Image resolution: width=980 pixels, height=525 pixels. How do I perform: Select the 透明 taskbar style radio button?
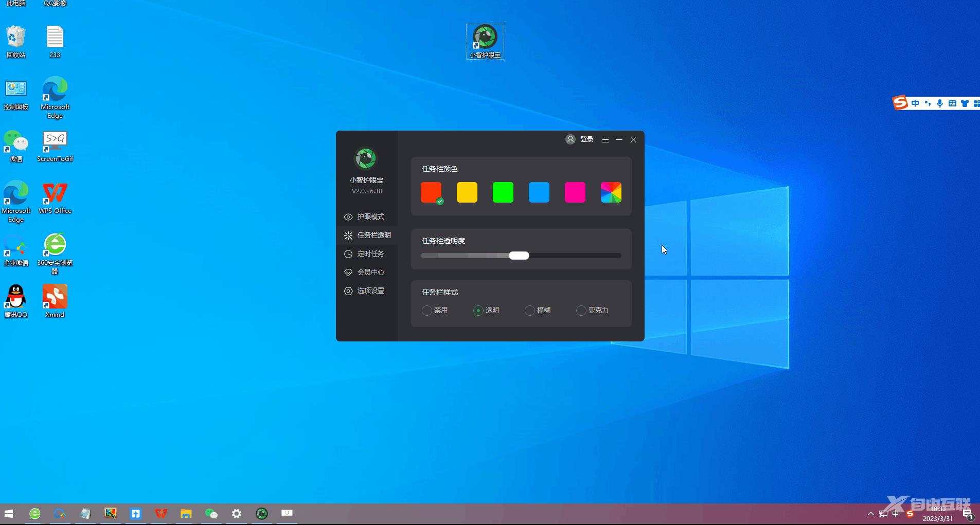pyautogui.click(x=478, y=311)
